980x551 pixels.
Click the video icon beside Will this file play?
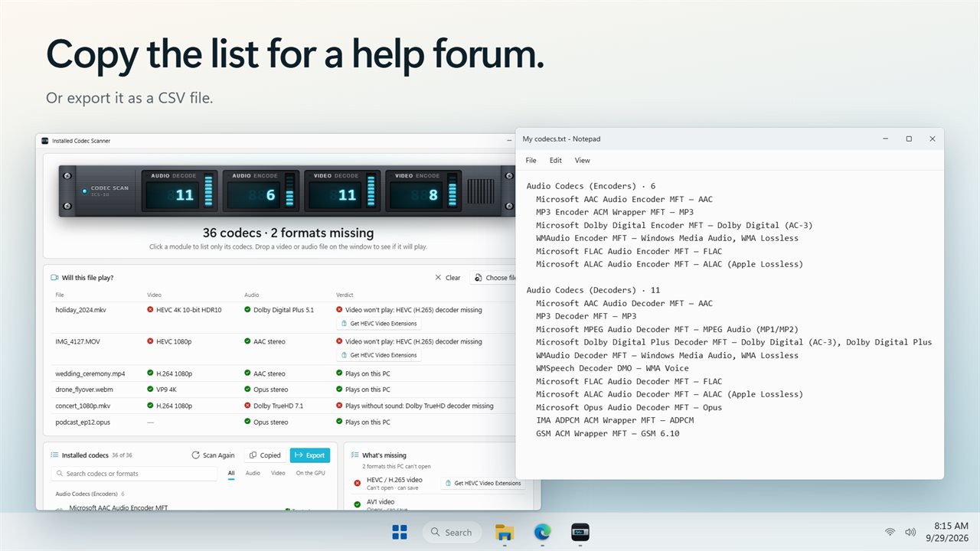click(x=55, y=278)
